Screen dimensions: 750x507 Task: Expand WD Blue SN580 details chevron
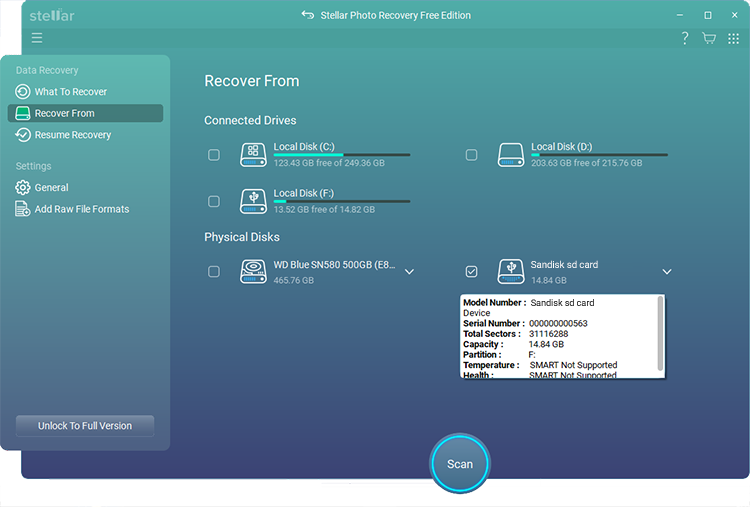(x=409, y=272)
